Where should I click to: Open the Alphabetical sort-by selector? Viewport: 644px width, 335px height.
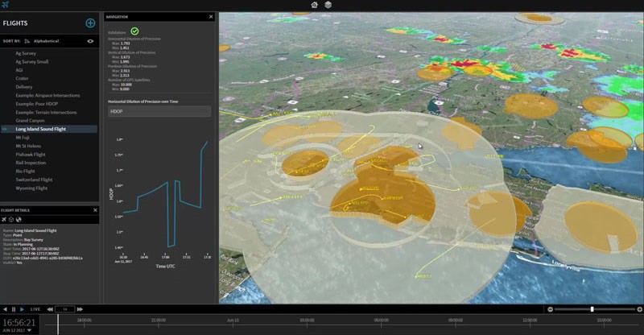coord(46,41)
